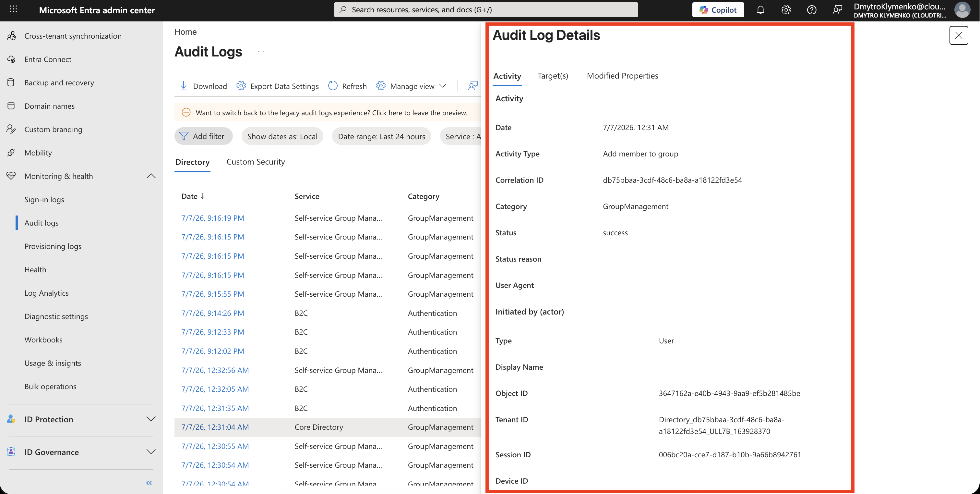Click the Custom branding icon

[11, 130]
